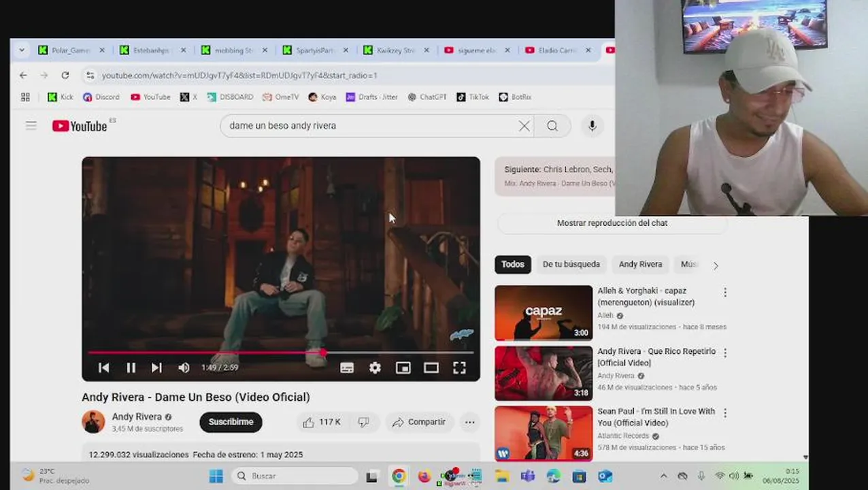This screenshot has height=490, width=868.
Task: Open more actions ellipsis beside Compartir
Action: pyautogui.click(x=469, y=423)
